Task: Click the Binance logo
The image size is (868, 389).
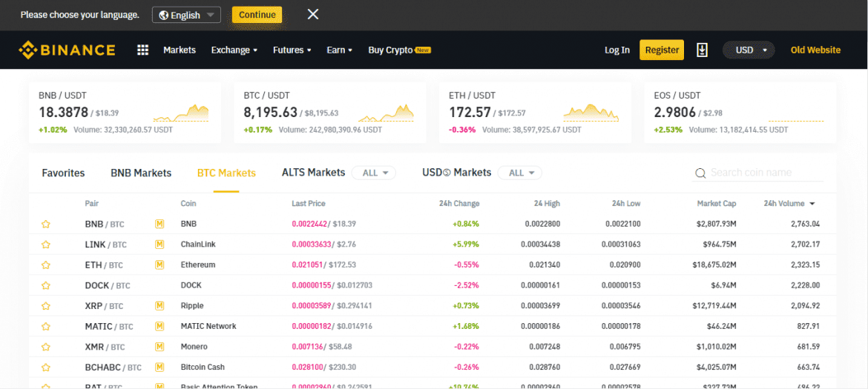Action: [67, 50]
